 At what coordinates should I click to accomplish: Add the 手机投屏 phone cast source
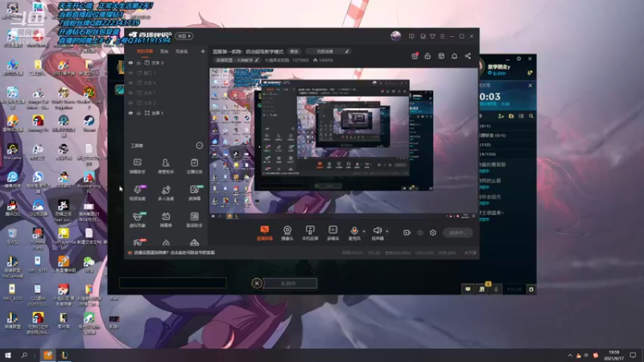(310, 232)
